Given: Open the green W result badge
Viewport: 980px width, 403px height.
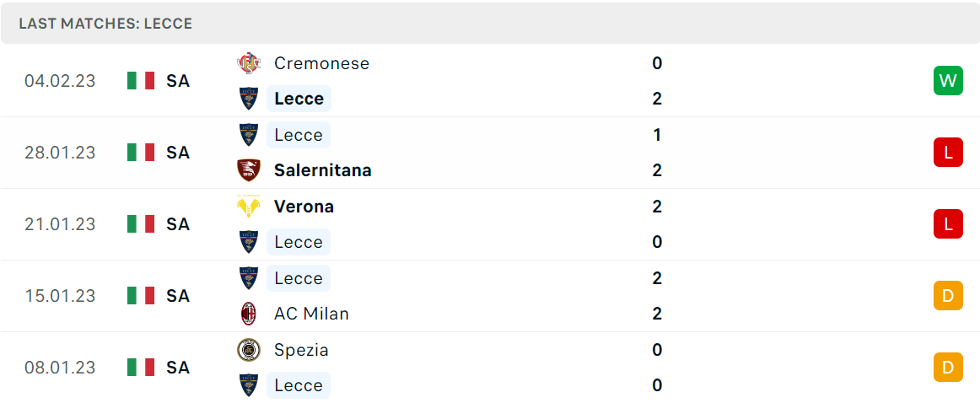Looking at the screenshot, I should pos(948,81).
